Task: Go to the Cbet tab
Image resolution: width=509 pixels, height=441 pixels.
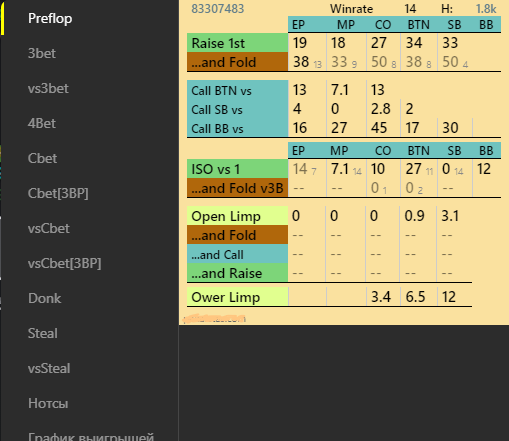Action: [42, 158]
